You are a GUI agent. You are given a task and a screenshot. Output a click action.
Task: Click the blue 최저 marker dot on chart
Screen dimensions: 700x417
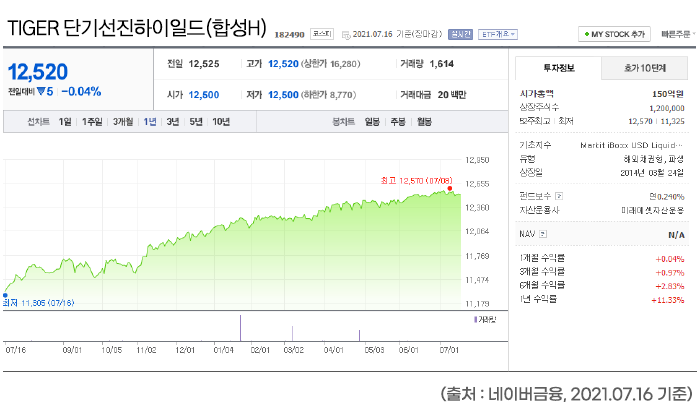5,295
